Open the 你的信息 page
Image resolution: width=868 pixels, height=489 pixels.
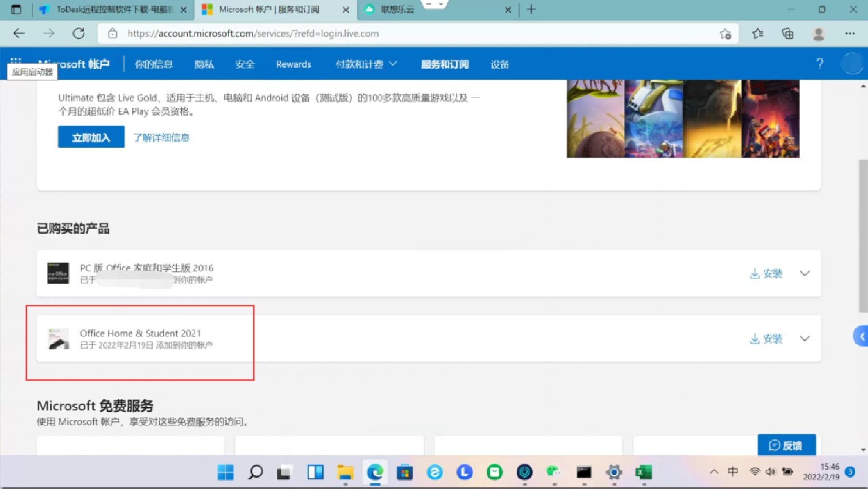tap(154, 65)
